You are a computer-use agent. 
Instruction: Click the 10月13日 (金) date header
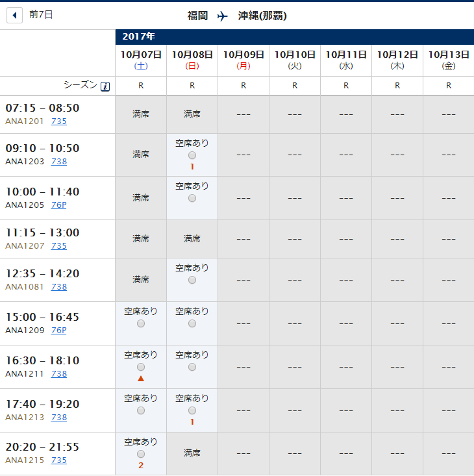coord(449,60)
